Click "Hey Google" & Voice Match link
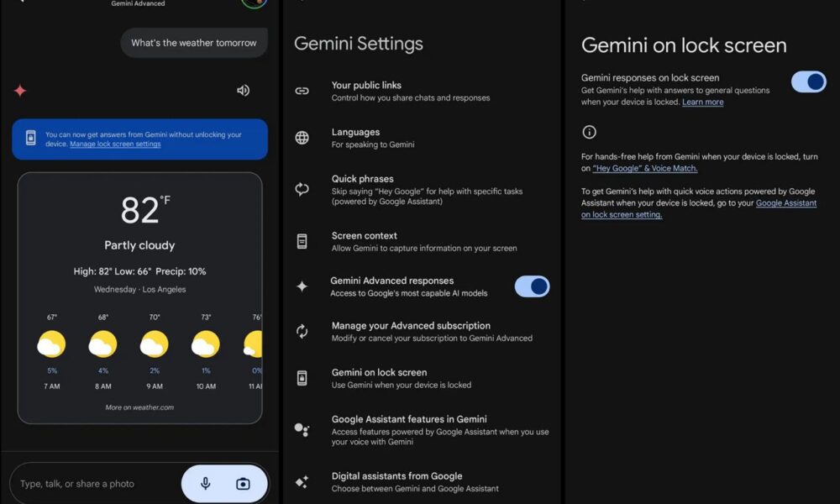The height and width of the screenshot is (504, 840). [x=645, y=168]
